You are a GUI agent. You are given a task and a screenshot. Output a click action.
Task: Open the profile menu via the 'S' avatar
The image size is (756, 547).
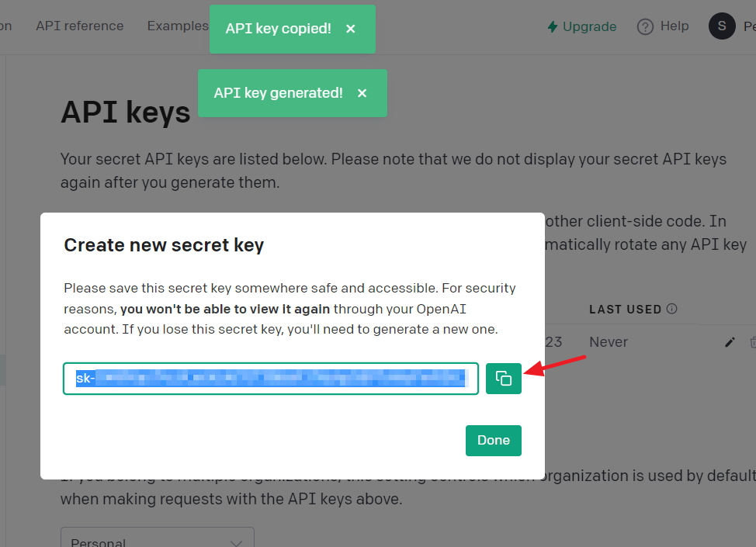[x=721, y=26]
